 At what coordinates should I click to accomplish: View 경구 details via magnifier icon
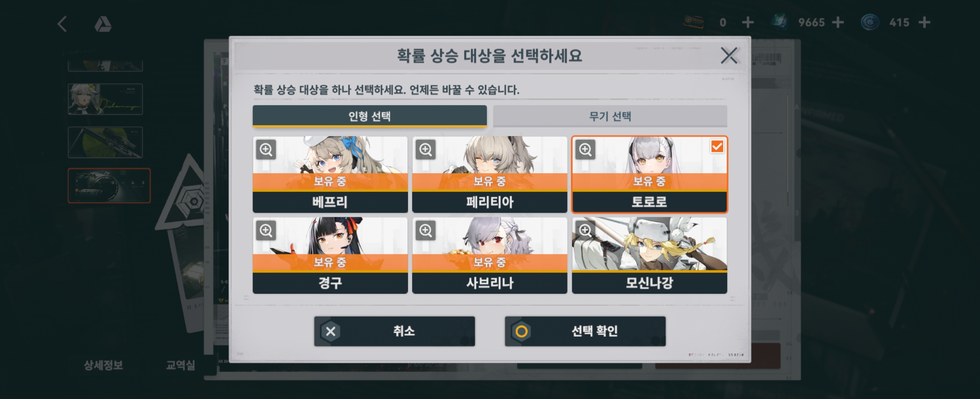tap(266, 230)
